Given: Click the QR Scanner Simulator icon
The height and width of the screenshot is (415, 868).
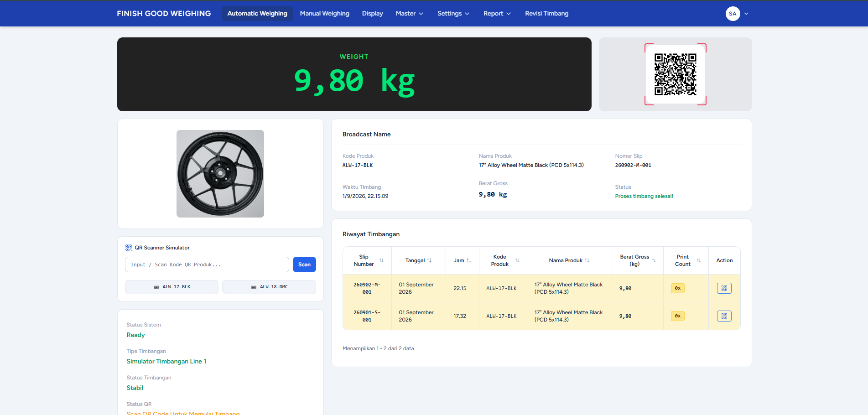Looking at the screenshot, I should click(129, 248).
